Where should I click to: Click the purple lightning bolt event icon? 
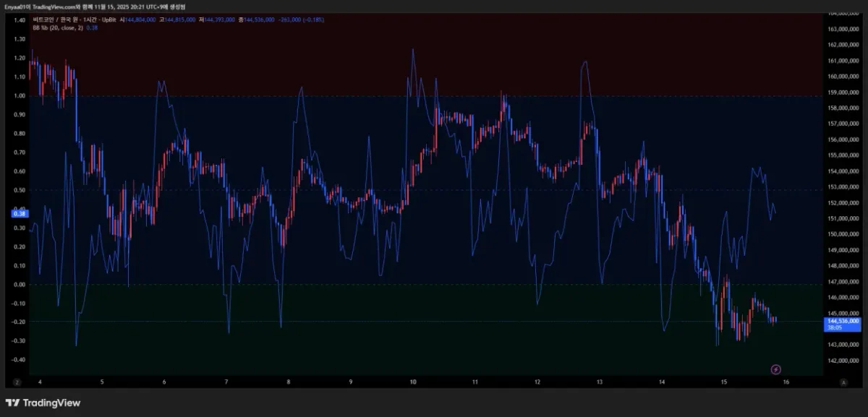click(776, 369)
